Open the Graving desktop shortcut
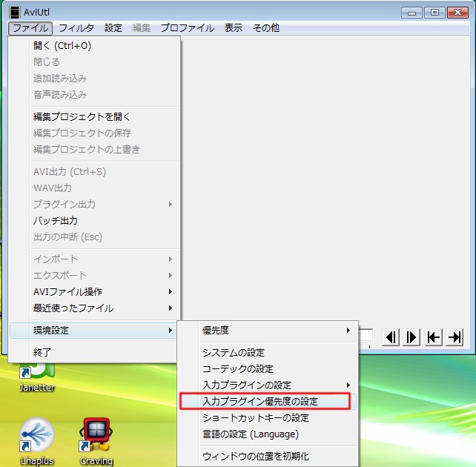476x467 pixels. 96,437
